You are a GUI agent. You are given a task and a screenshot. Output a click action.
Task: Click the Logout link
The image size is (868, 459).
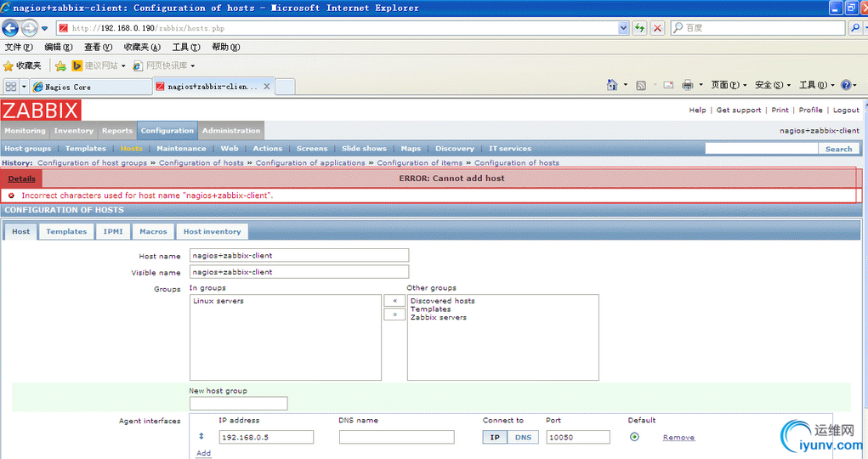pos(846,110)
